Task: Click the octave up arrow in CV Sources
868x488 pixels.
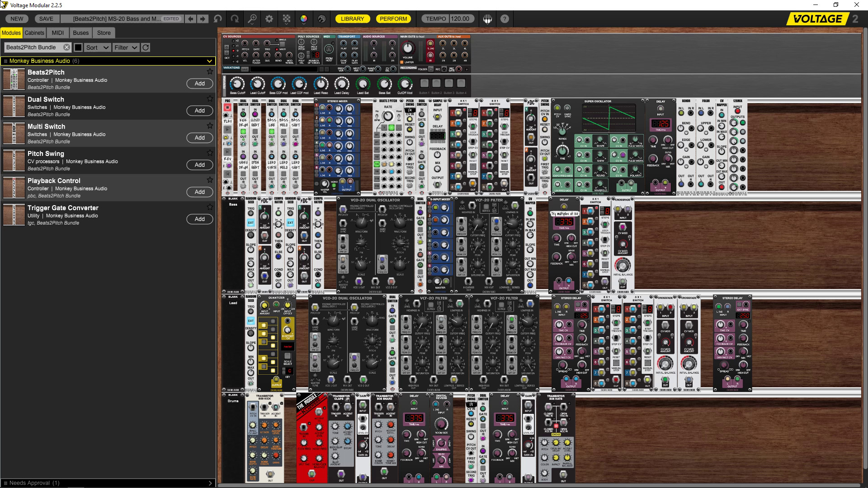Action: pyautogui.click(x=226, y=47)
